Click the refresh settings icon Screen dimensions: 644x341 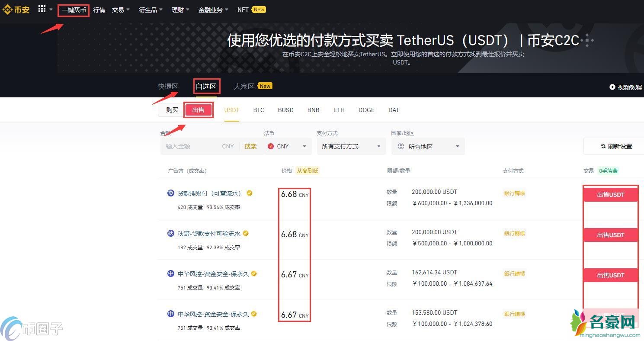pyautogui.click(x=603, y=146)
